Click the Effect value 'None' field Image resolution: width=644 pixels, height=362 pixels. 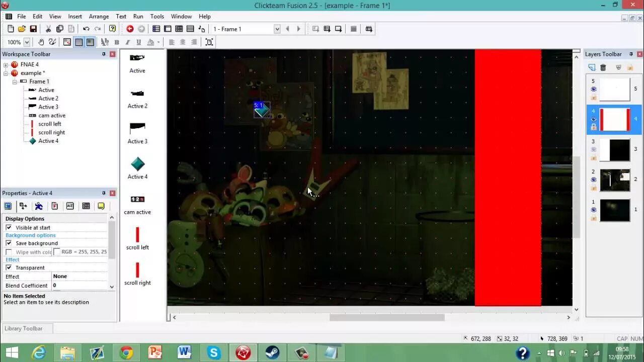click(x=79, y=277)
